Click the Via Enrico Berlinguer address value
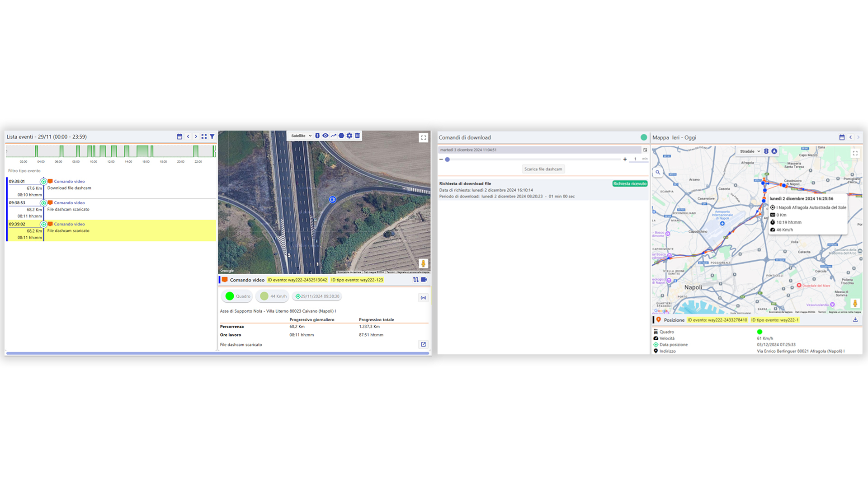The height and width of the screenshot is (488, 868). (x=801, y=351)
